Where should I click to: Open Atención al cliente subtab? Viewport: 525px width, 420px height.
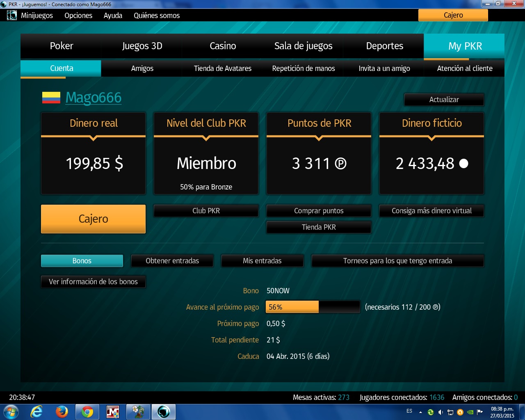(x=464, y=68)
